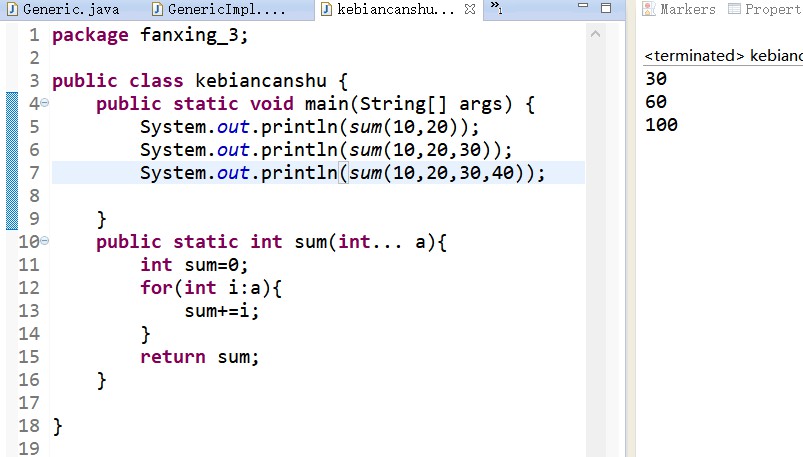Click 'int... a' parameter in line 10

click(383, 242)
